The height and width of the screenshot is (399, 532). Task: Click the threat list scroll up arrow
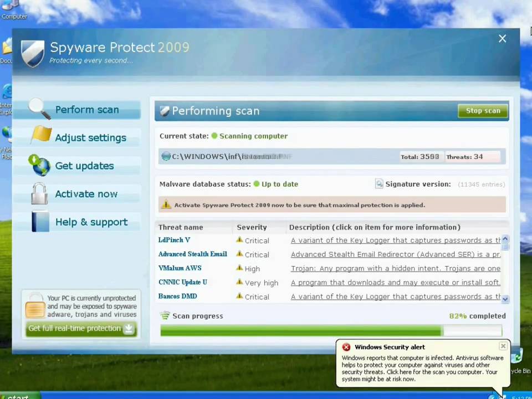point(505,238)
